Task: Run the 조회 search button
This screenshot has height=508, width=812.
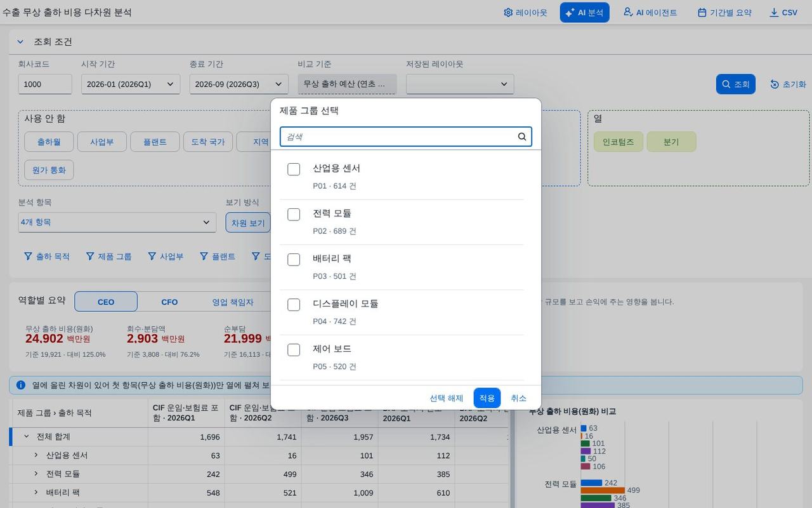Action: 736,84
